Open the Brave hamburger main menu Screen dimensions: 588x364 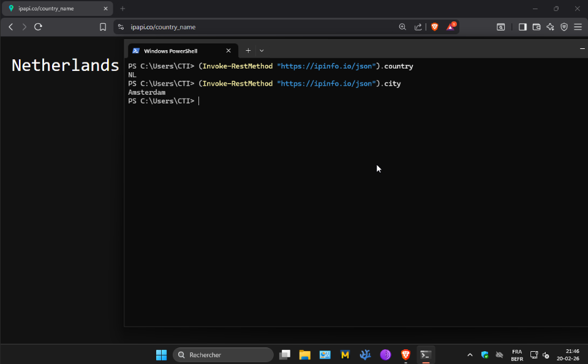click(x=578, y=27)
